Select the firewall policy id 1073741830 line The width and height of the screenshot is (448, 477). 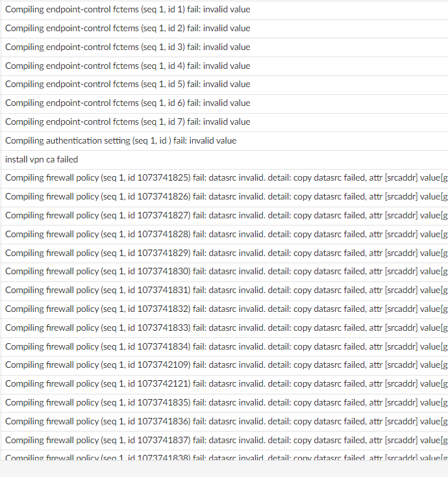[224, 272]
